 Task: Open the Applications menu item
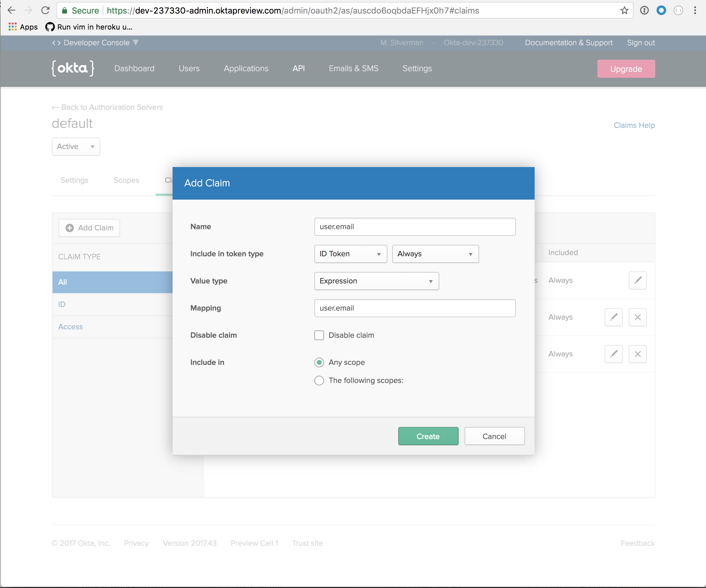pos(246,68)
